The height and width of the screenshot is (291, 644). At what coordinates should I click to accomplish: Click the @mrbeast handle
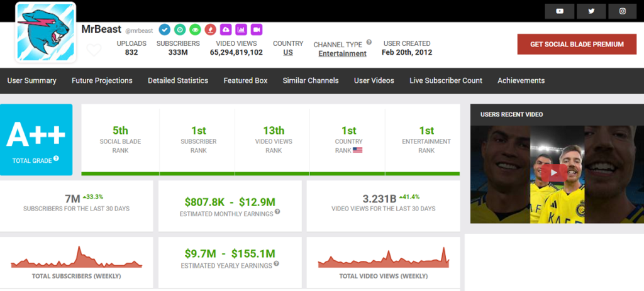click(139, 30)
